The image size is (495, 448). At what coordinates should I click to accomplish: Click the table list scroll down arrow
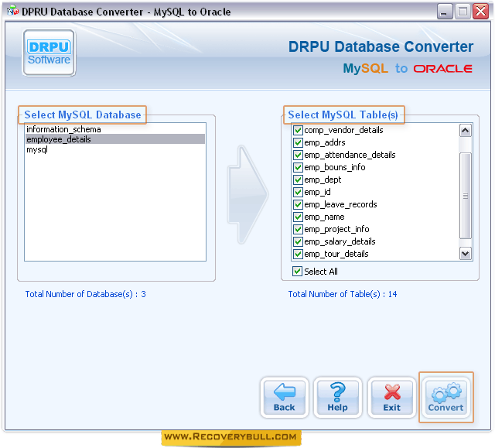(466, 254)
